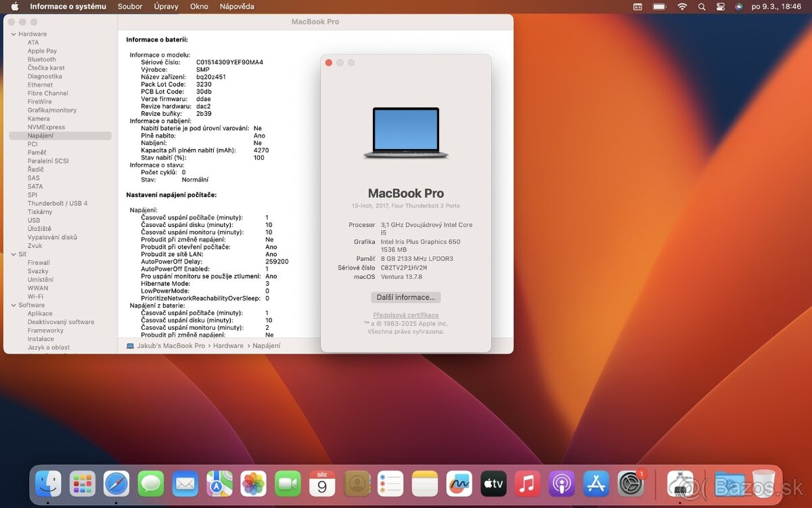The image size is (812, 508).
Task: Open the Podcasts app in the Dock
Action: pos(562,484)
